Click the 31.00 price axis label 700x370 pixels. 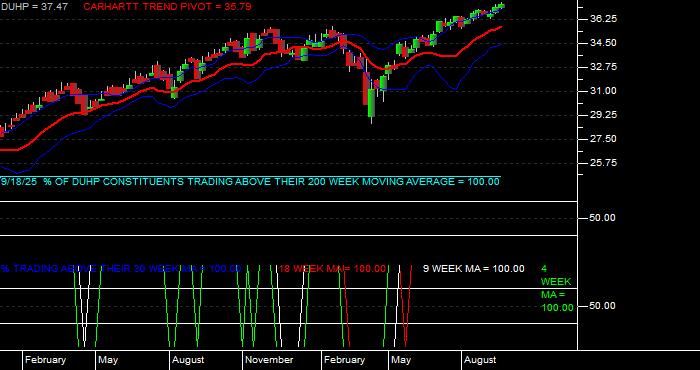603,91
